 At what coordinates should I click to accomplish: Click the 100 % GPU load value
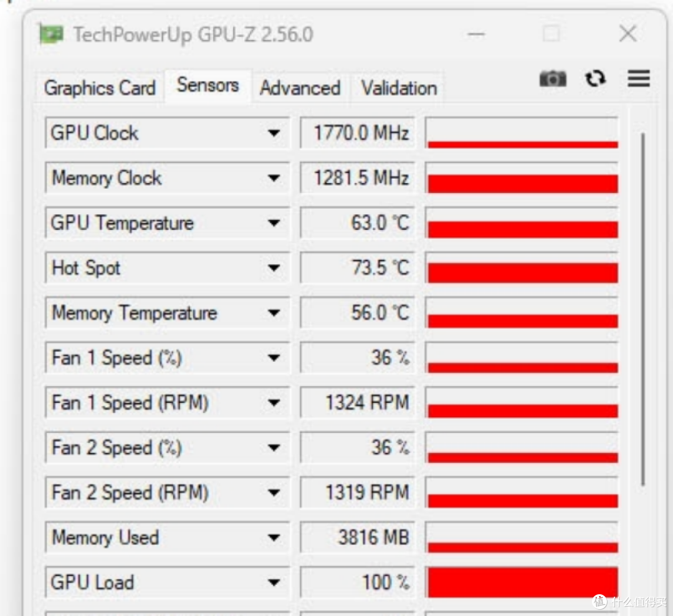(358, 582)
